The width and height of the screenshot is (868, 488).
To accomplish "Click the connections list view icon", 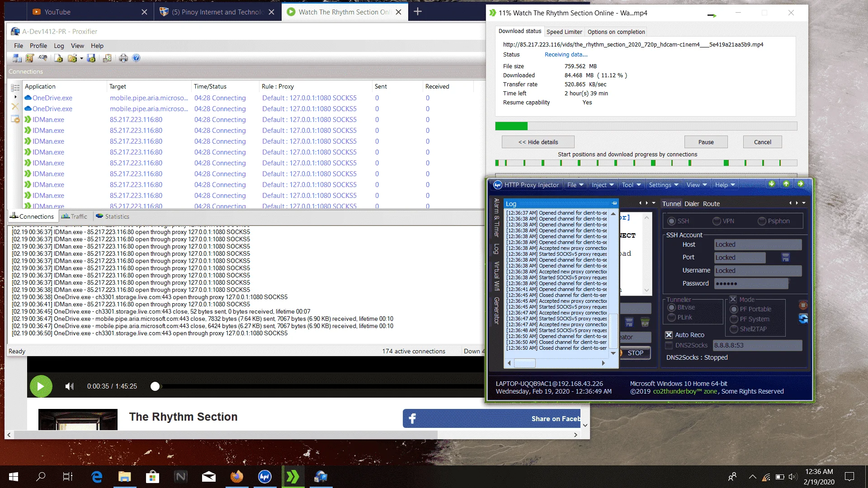I will point(15,88).
